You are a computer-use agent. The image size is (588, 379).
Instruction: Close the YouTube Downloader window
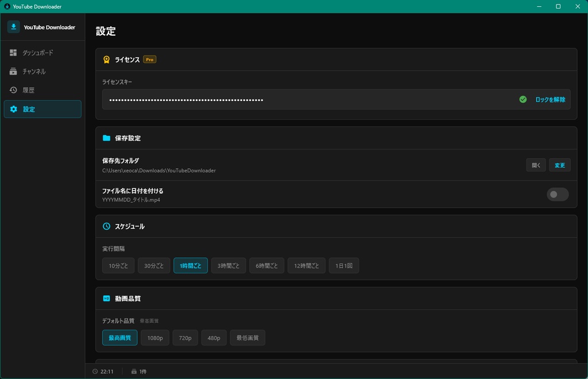[578, 6]
